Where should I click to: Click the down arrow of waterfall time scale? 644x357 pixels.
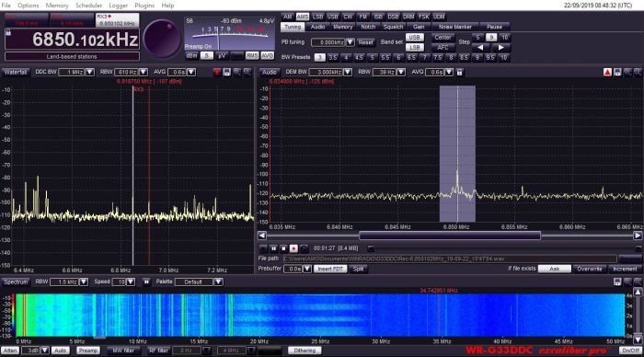coord(638,340)
